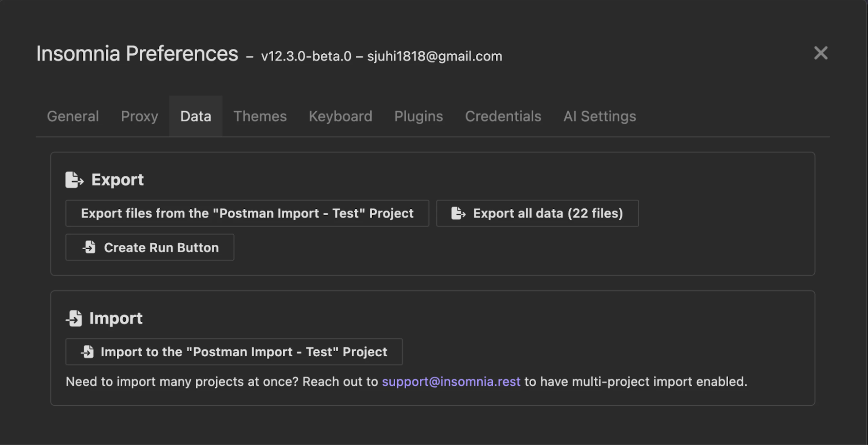Open the Keyboard shortcuts tab
The width and height of the screenshot is (868, 445).
[x=340, y=116]
